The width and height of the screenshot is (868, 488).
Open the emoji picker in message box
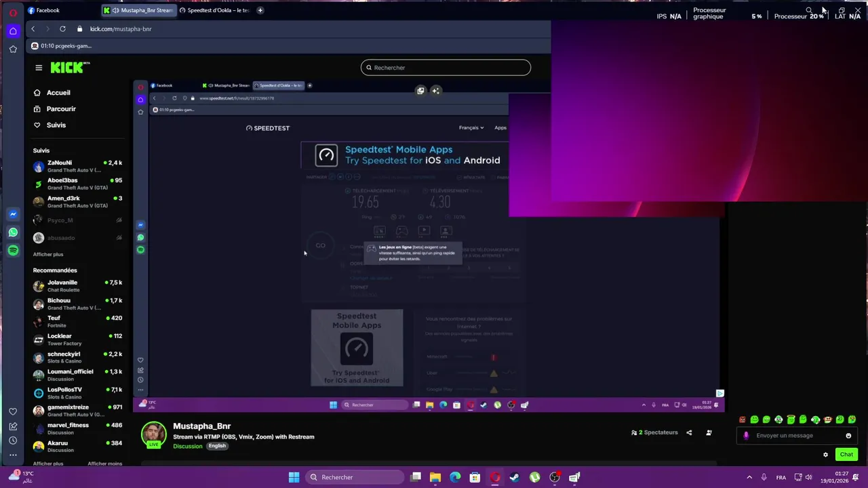coord(848,436)
